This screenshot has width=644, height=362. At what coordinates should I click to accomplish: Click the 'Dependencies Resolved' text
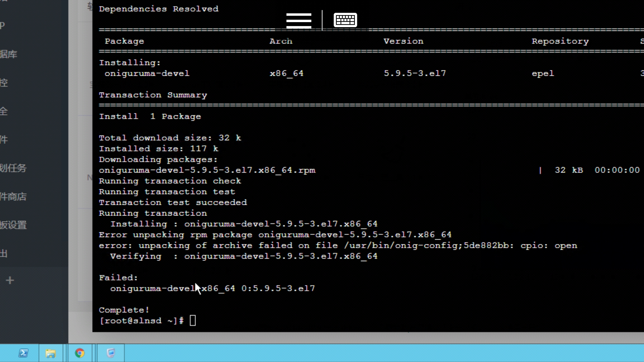(159, 9)
